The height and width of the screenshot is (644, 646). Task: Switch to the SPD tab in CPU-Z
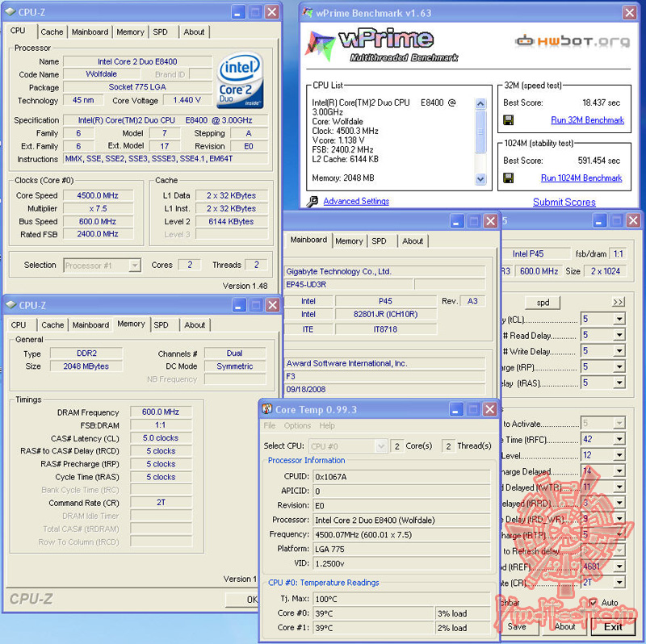click(161, 31)
